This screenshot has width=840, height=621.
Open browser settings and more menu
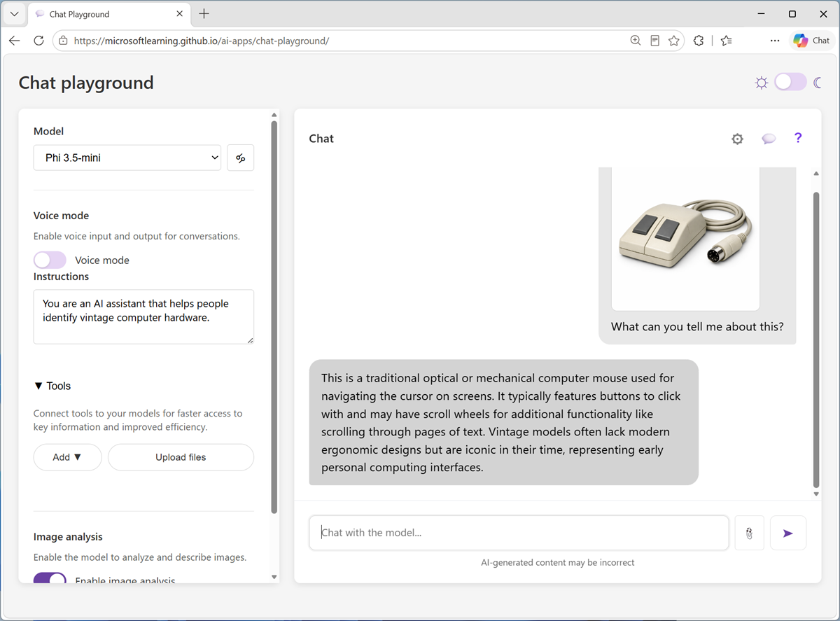pyautogui.click(x=774, y=41)
